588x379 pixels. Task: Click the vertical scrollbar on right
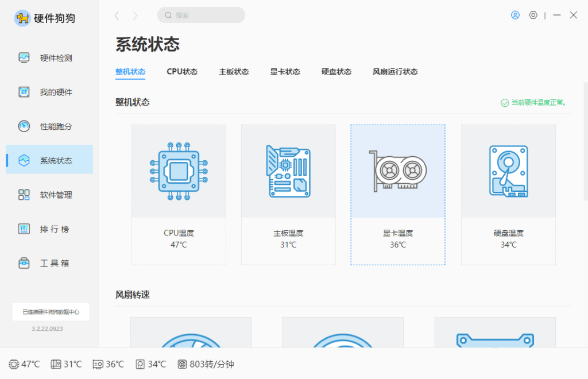point(586,142)
